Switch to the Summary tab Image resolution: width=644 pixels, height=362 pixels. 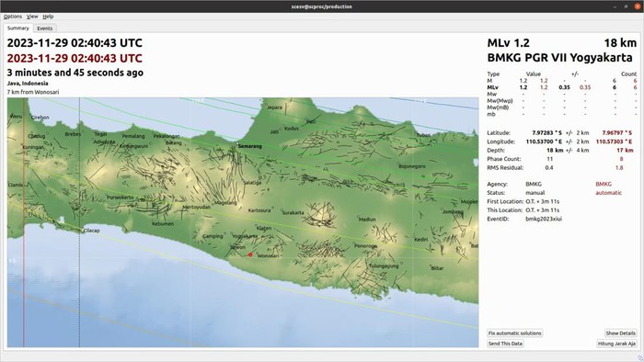18,28
